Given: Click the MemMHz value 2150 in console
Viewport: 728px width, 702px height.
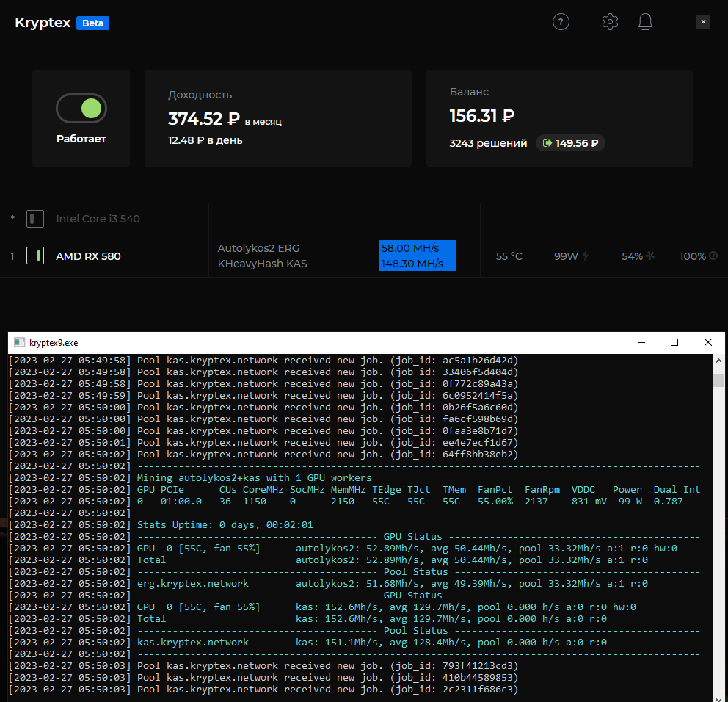Looking at the screenshot, I should [343, 502].
